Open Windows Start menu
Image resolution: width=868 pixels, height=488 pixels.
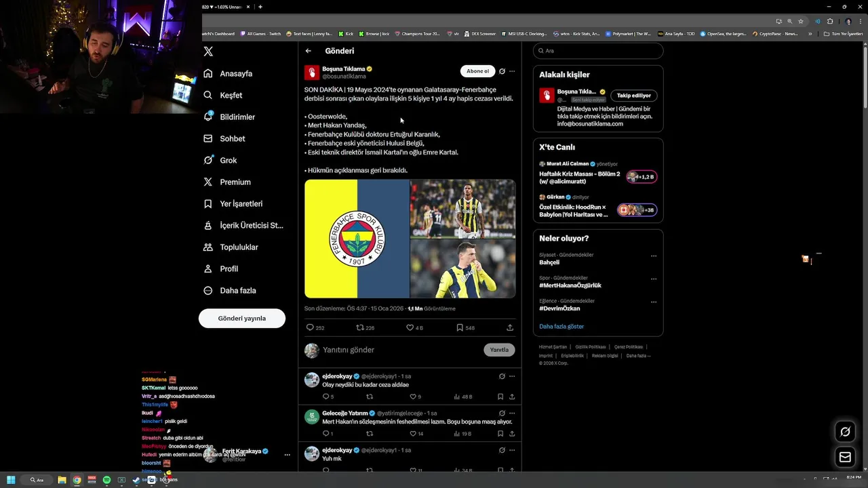(x=11, y=480)
